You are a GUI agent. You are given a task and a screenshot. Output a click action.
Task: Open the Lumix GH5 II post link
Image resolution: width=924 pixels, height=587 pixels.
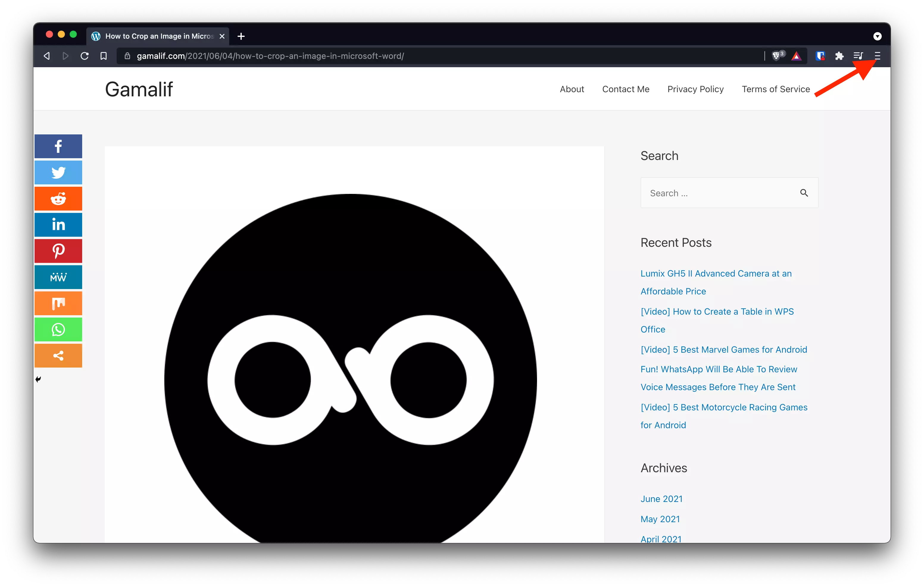coord(716,273)
